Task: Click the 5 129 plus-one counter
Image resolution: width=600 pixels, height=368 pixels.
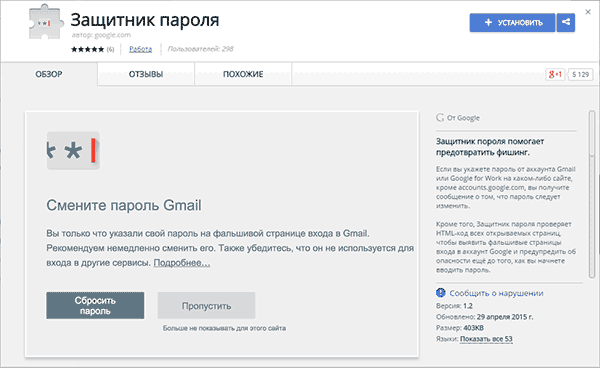Action: (580, 74)
